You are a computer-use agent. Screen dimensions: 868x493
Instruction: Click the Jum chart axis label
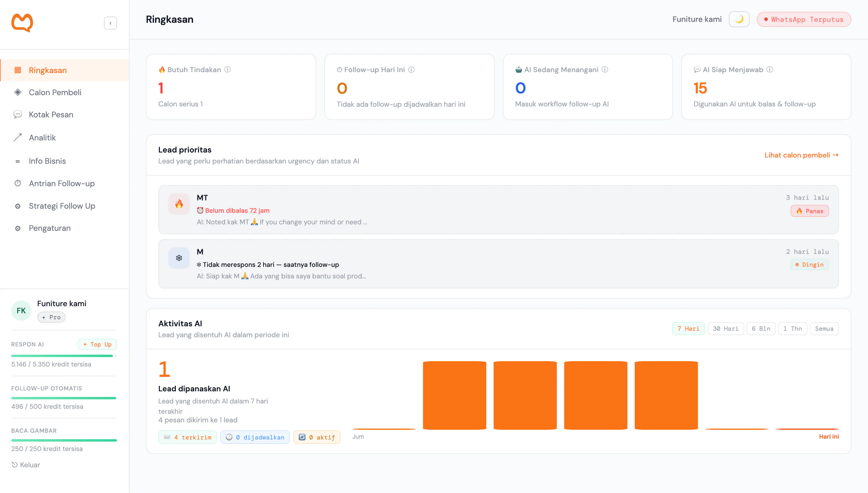click(358, 437)
